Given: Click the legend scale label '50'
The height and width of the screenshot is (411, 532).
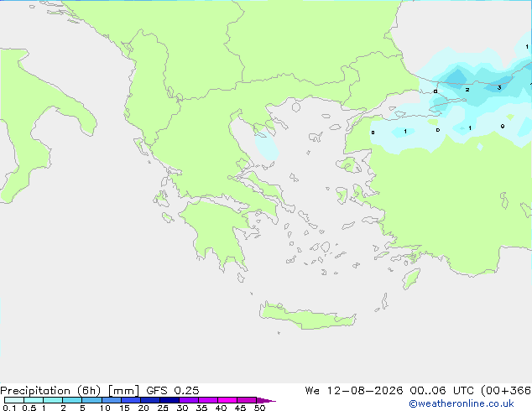Looking at the screenshot, I should pyautogui.click(x=260, y=408).
